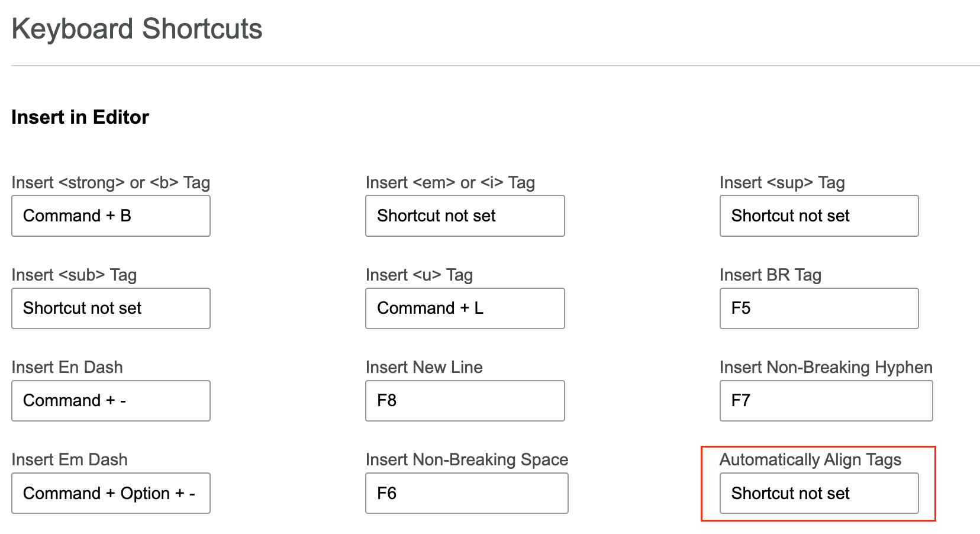Select the em/italic tag shortcut field

465,216
